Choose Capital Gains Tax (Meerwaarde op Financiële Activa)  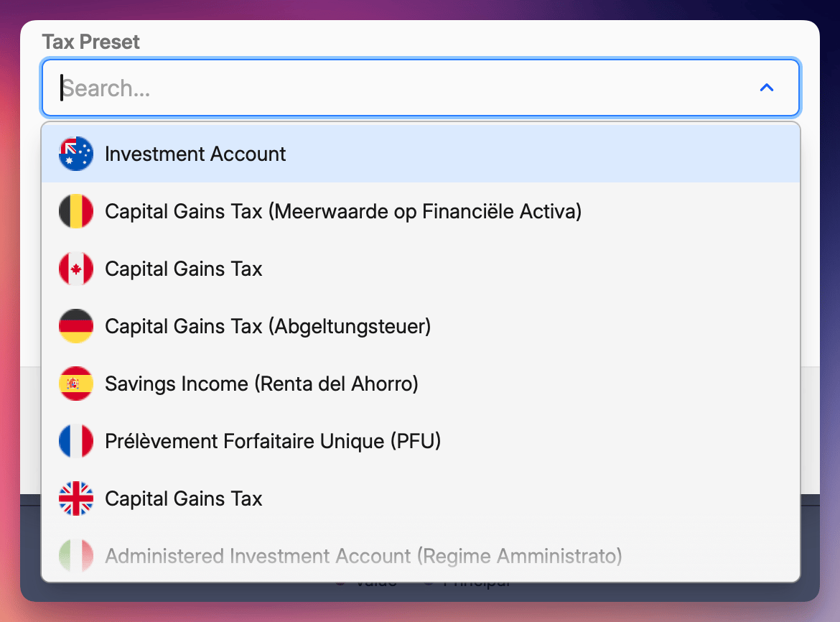[x=344, y=210]
